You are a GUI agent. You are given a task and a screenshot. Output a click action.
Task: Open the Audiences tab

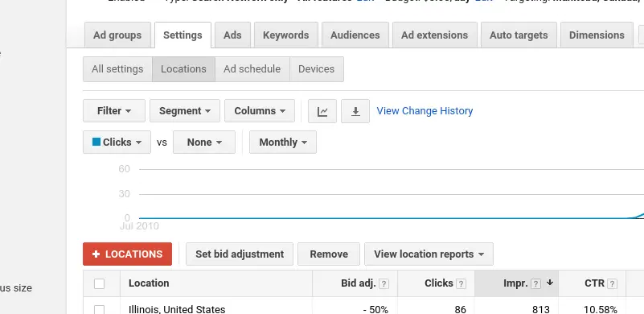pos(355,35)
